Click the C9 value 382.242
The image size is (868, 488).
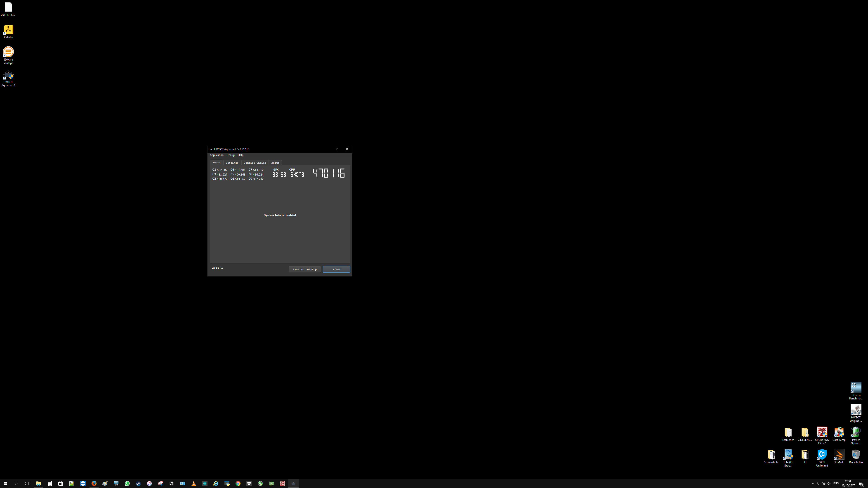pos(258,179)
